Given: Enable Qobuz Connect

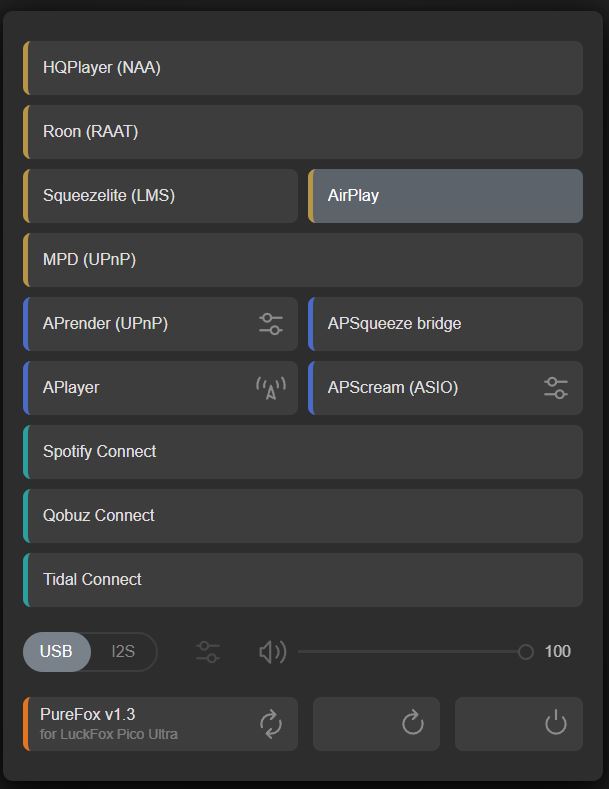Looking at the screenshot, I should click(x=302, y=516).
